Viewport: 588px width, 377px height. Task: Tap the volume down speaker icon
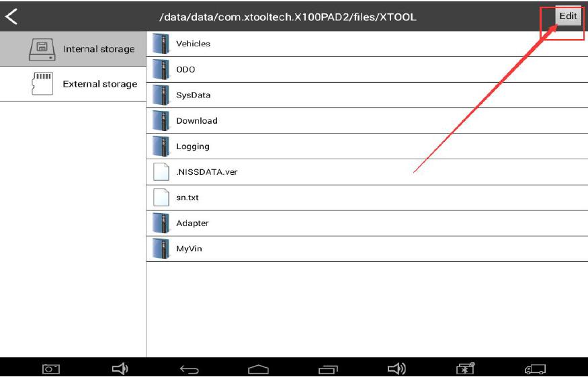(120, 369)
